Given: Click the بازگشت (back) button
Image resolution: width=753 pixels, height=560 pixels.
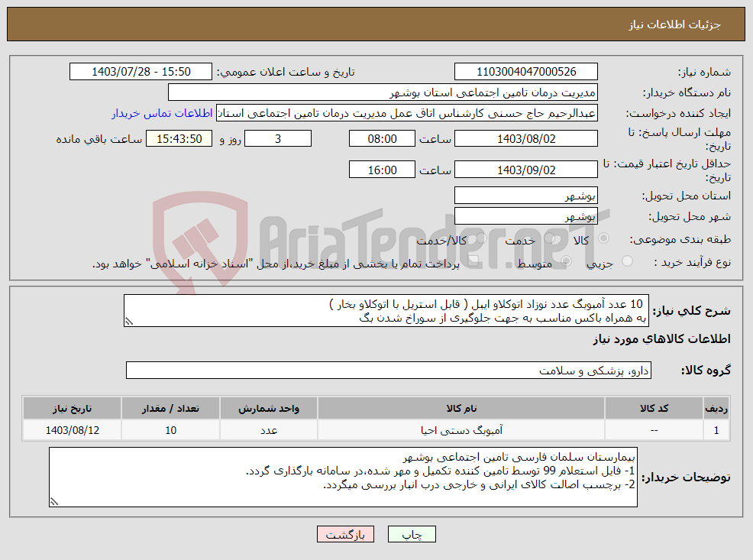Looking at the screenshot, I should 345,534.
